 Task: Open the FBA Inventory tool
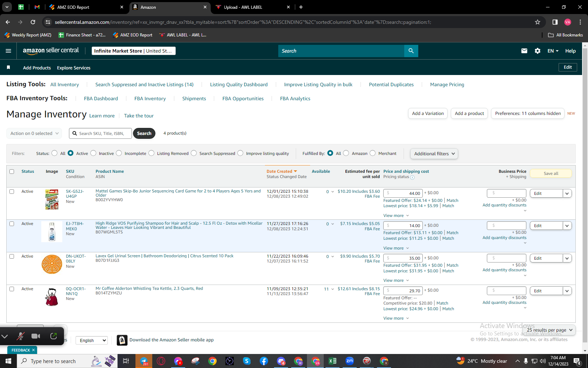click(150, 98)
